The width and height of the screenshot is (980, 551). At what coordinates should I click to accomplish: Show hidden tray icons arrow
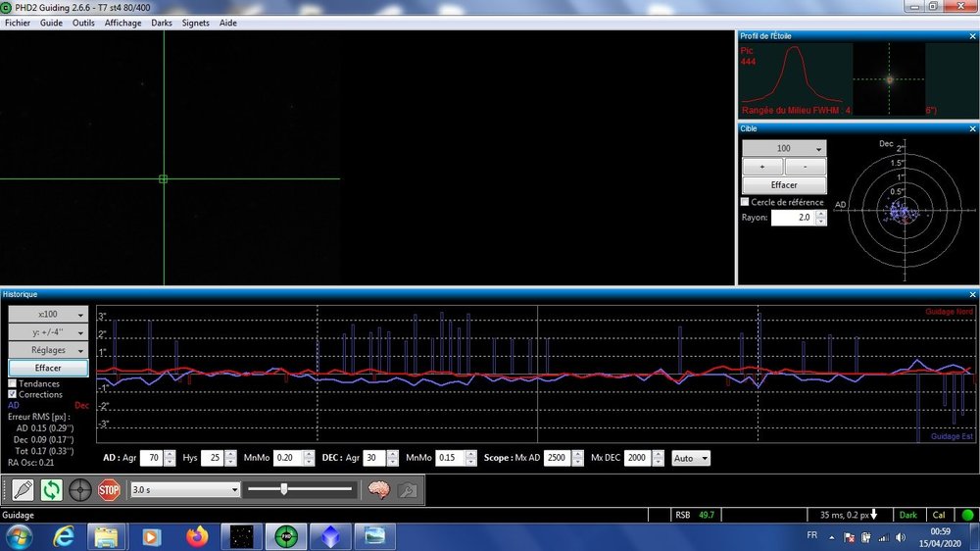coord(832,537)
